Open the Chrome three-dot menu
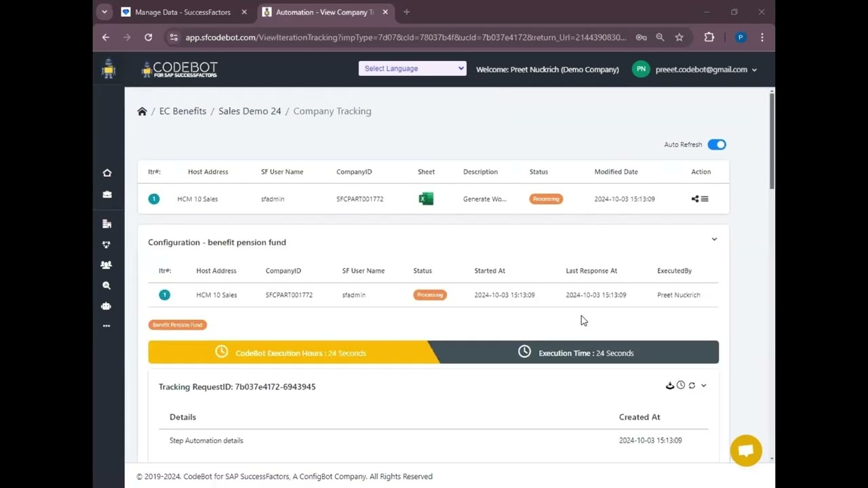Screen dimensions: 868x488 tap(762, 37)
